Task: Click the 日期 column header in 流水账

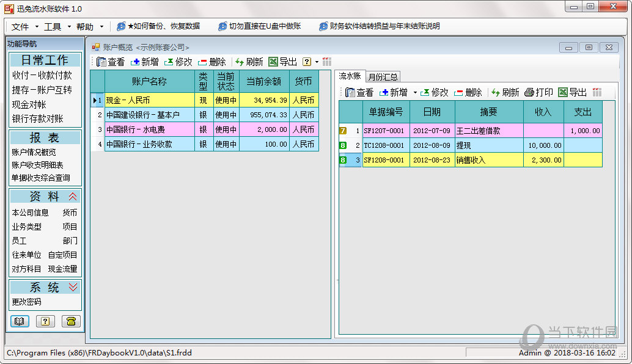Action: [432, 112]
